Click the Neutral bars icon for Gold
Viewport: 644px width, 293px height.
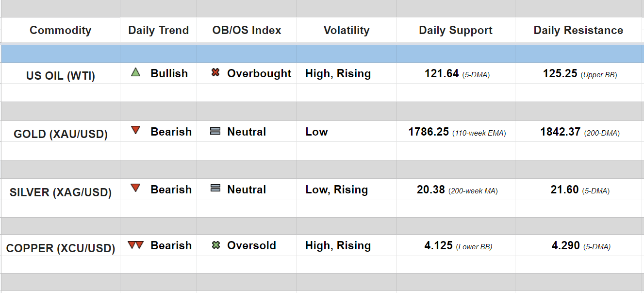pos(215,131)
